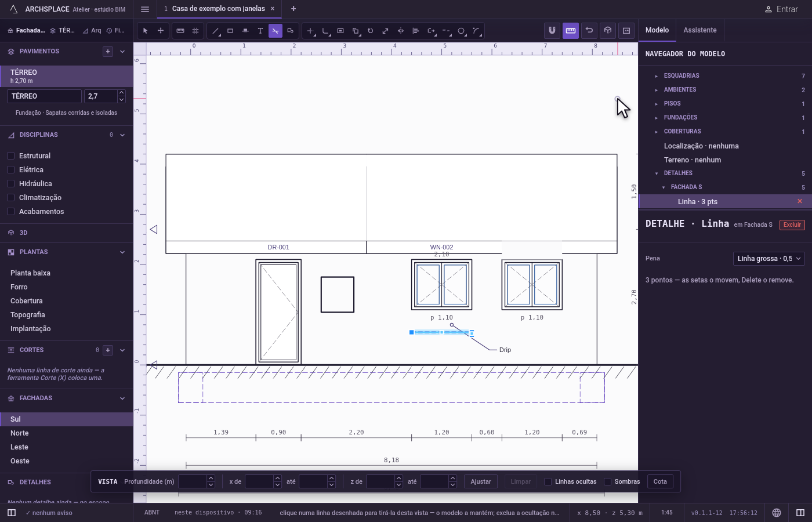Open the Pena line weight dropdown

click(x=769, y=259)
